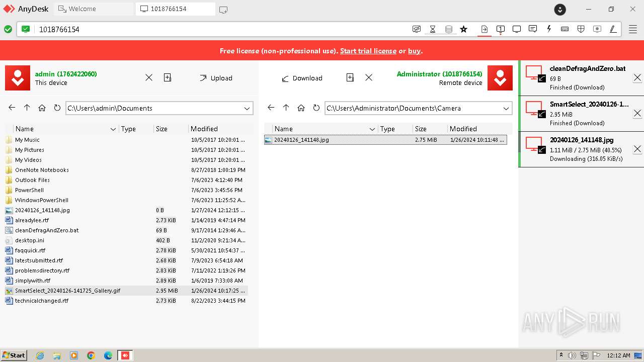Select SmartSelect_20240126-141725_Gallery.gif in local list
The image size is (644, 362).
pyautogui.click(x=126, y=291)
